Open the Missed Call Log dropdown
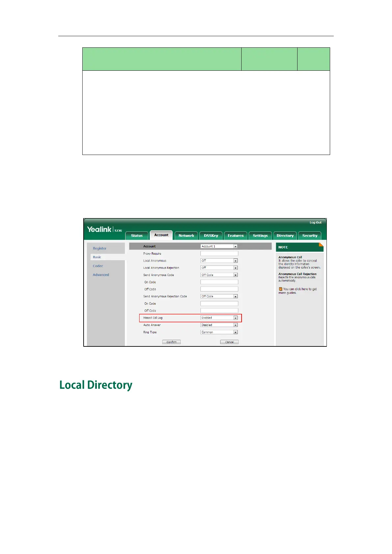Viewport: 392px width, 554px height. click(219, 318)
